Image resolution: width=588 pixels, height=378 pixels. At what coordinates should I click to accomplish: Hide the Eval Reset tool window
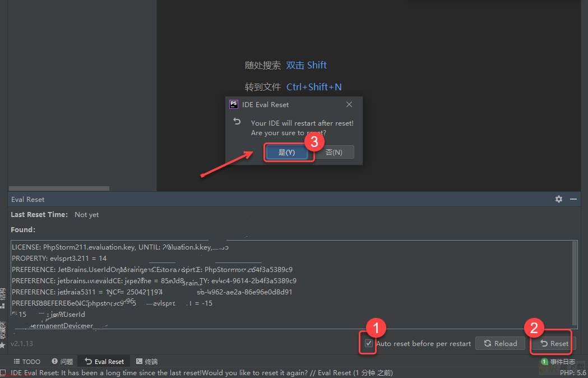pos(573,199)
